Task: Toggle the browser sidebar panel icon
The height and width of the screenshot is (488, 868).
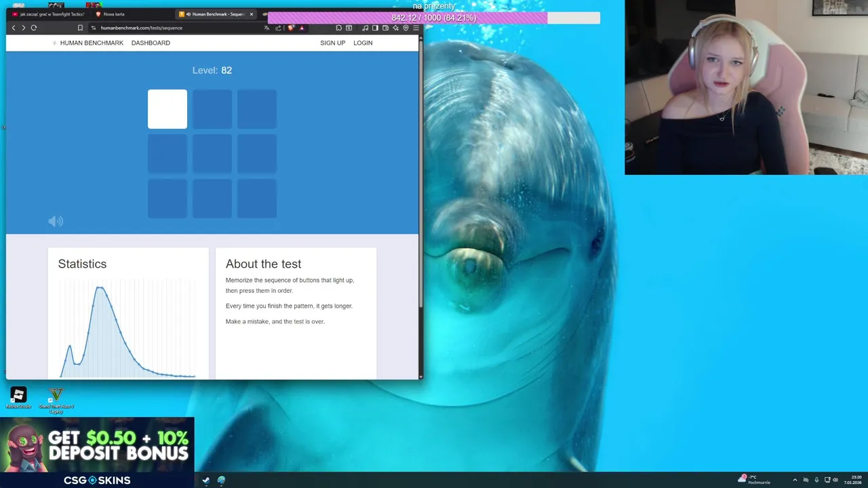Action: (x=375, y=28)
